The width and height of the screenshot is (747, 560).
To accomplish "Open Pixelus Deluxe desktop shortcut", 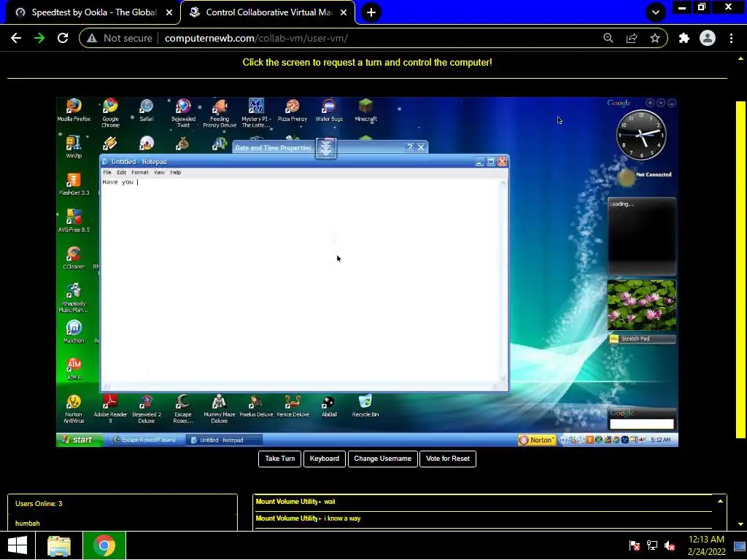I will click(256, 405).
